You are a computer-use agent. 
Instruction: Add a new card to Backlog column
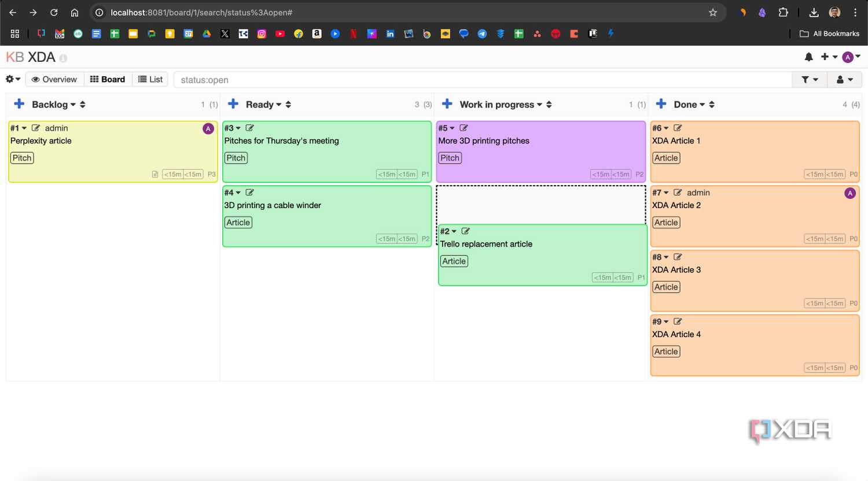tap(19, 104)
